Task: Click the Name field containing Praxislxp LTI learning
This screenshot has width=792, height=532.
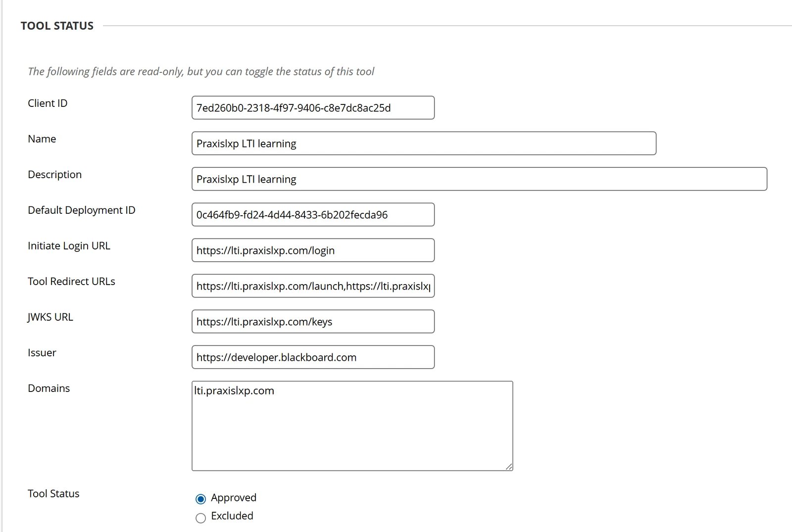Action: tap(424, 143)
